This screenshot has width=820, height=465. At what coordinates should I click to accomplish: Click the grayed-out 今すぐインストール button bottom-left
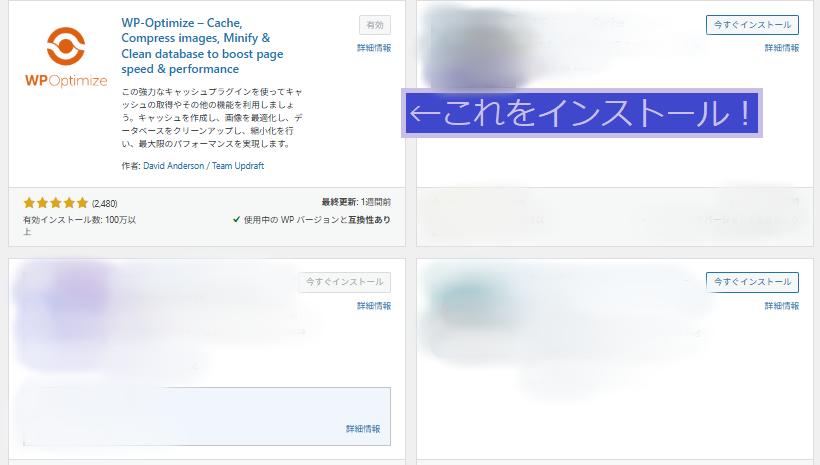(345, 283)
